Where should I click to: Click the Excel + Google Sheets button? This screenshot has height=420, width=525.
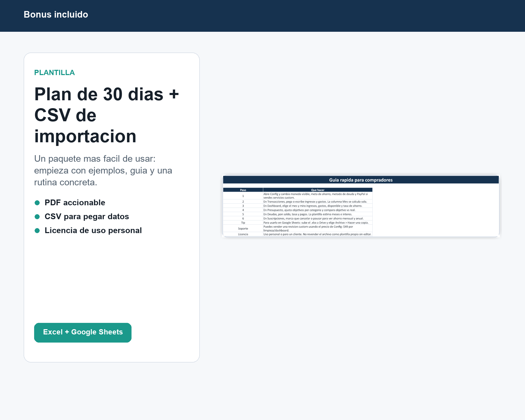coord(83,332)
